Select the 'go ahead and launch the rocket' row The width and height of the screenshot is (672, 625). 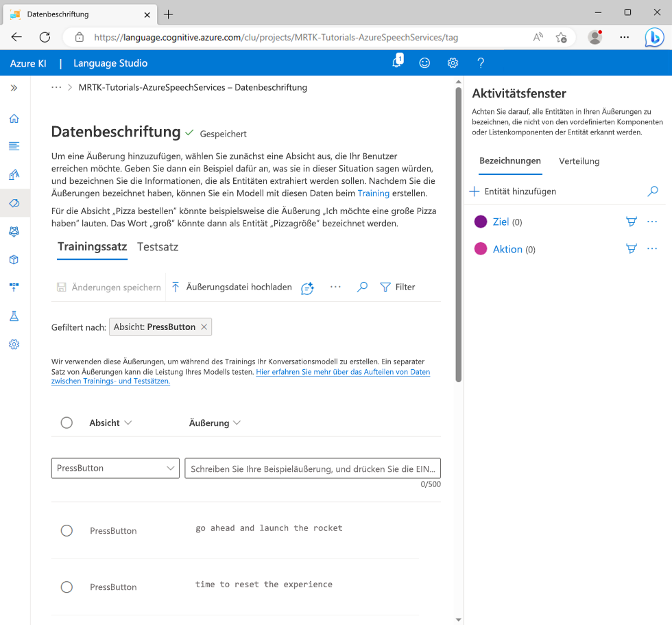(x=67, y=530)
